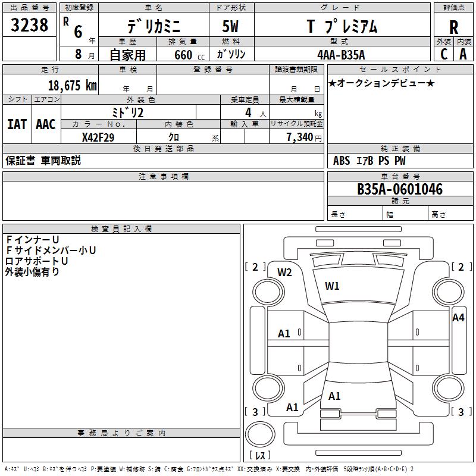This screenshot has height=476, width=476.
Task: Select the mileage value 18,675 km
Action: coord(73,85)
